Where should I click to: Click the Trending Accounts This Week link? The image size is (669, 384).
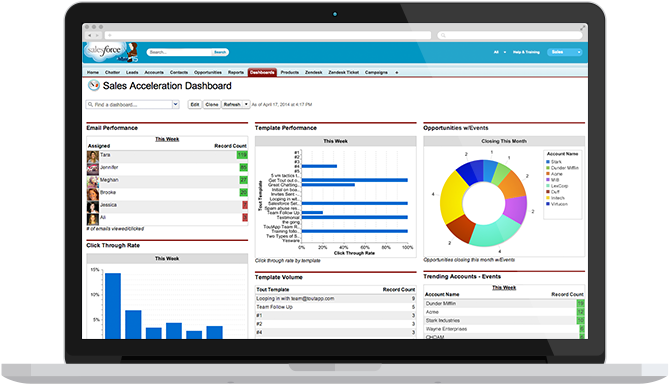click(504, 288)
